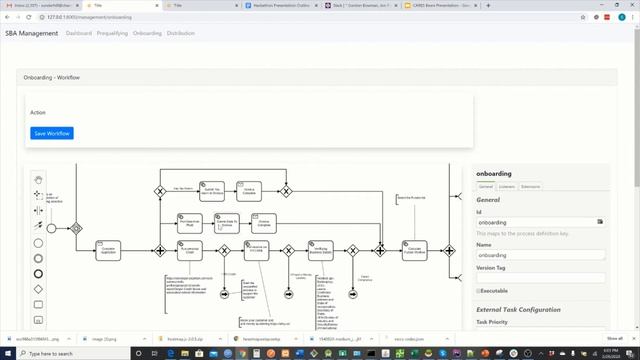The height and width of the screenshot is (360, 640).
Task: Pick the gateway diamond shape in the palette
Action: pyautogui.click(x=38, y=289)
